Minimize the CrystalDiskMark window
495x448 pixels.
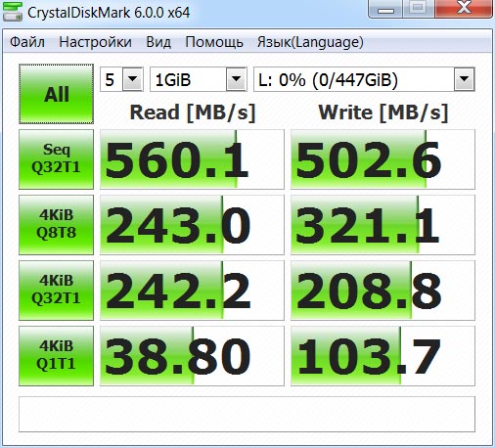coord(385,9)
